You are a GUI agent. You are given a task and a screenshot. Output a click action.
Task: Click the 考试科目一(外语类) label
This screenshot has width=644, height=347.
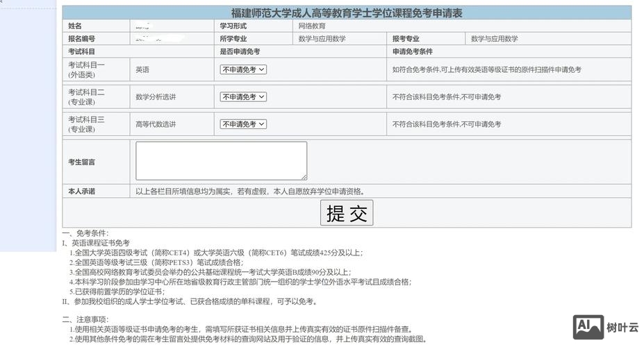pos(86,69)
